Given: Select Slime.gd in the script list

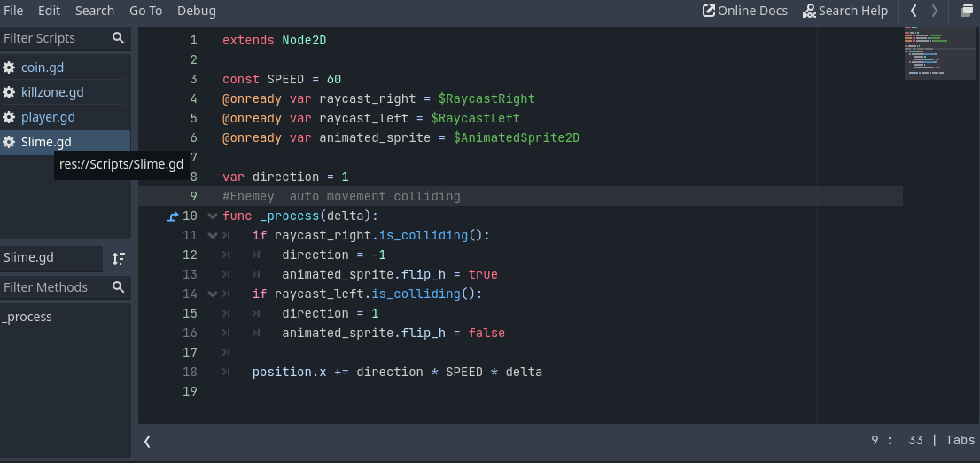Looking at the screenshot, I should click(x=65, y=142).
